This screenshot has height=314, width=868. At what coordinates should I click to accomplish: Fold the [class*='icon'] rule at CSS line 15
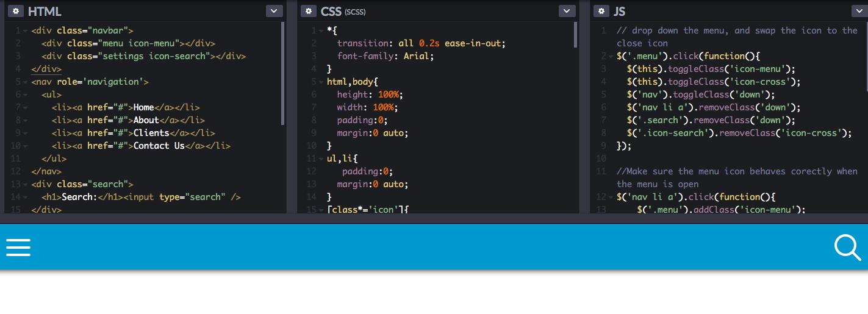pos(320,210)
